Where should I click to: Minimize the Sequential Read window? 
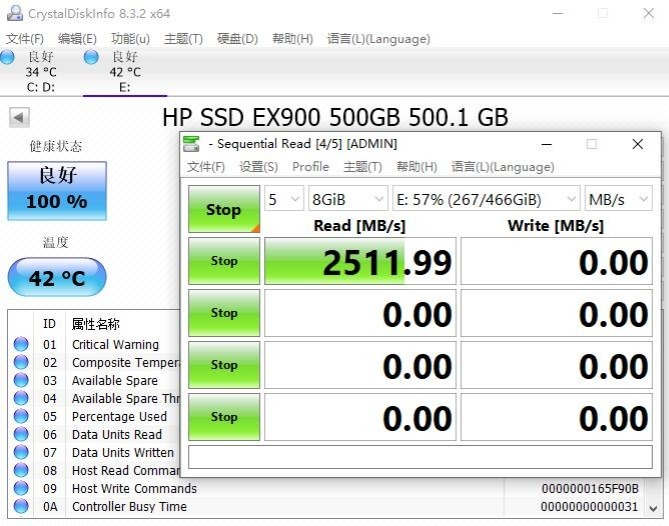pyautogui.click(x=547, y=144)
